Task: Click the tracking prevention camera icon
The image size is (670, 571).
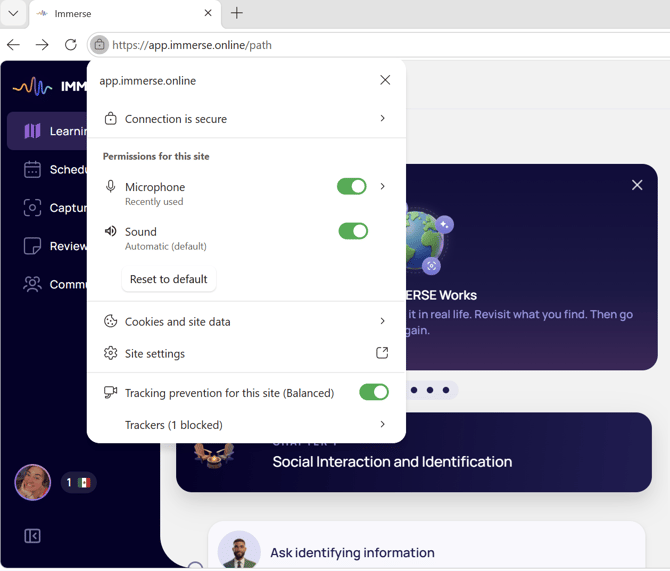Action: click(x=110, y=392)
